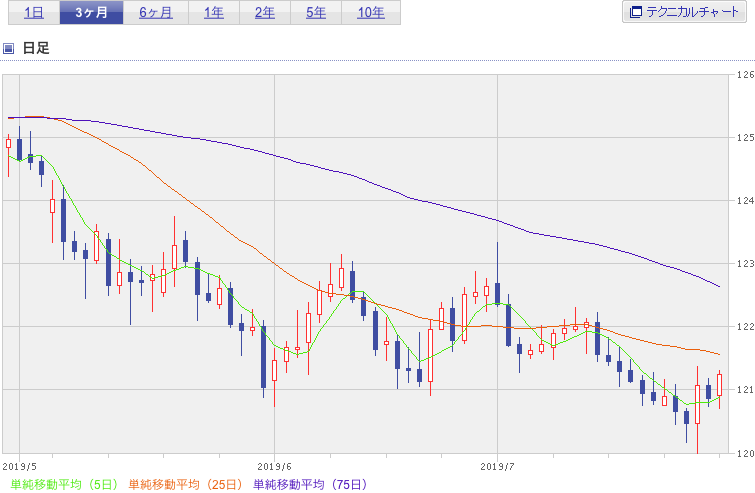Screen dimensions: 755x493
Task: Click the 単純移動平均（5日） legend label
Action: [64, 484]
